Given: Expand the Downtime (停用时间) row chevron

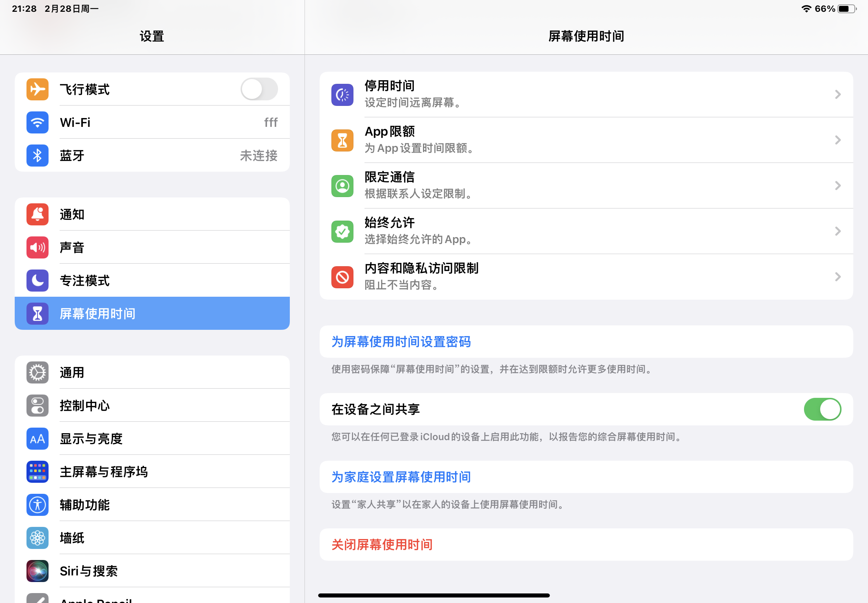Looking at the screenshot, I should point(837,94).
